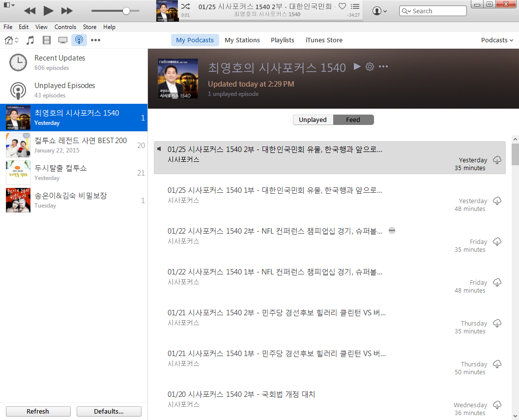Open the iTunes Store tab
Screen dimensions: 519x420
[x=324, y=40]
